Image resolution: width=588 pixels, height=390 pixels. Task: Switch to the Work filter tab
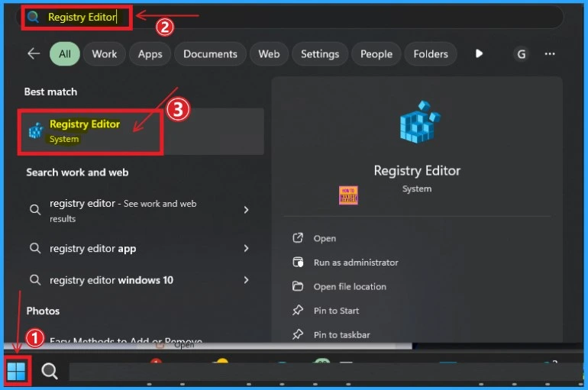coord(105,54)
